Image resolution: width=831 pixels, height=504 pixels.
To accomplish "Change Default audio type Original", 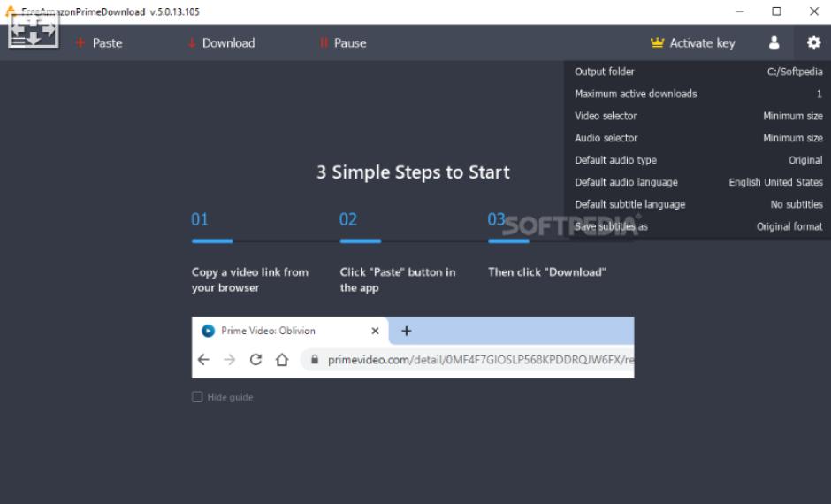I will click(x=698, y=160).
